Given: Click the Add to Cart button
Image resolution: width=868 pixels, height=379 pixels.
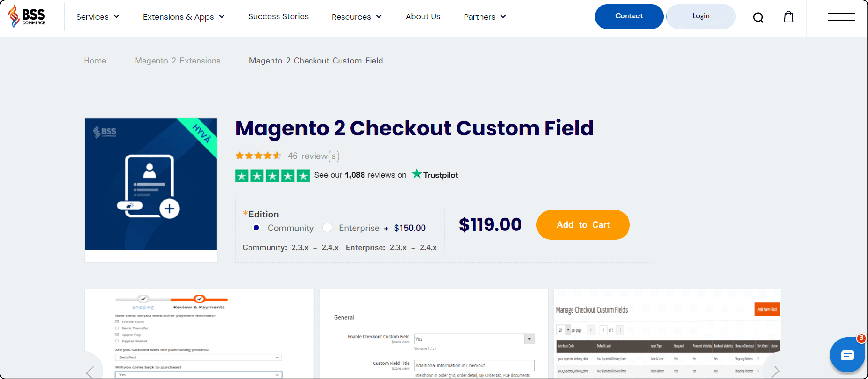Looking at the screenshot, I should pyautogui.click(x=583, y=225).
